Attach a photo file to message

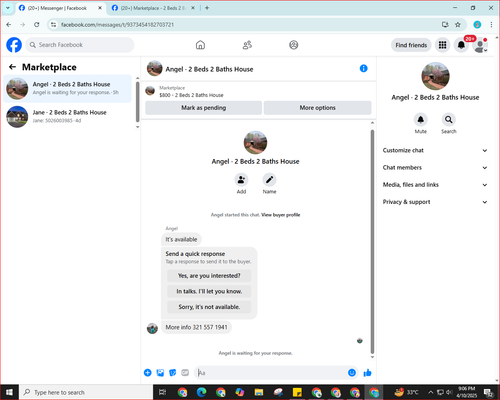pyautogui.click(x=160, y=373)
